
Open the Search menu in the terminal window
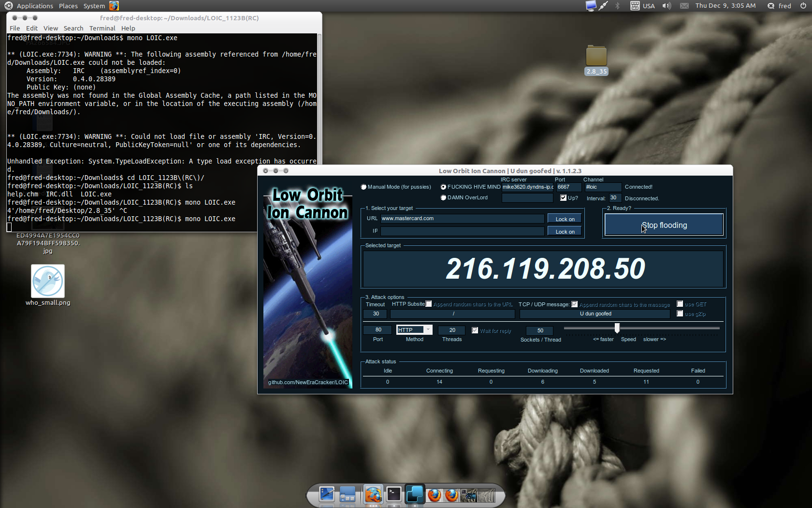click(73, 28)
